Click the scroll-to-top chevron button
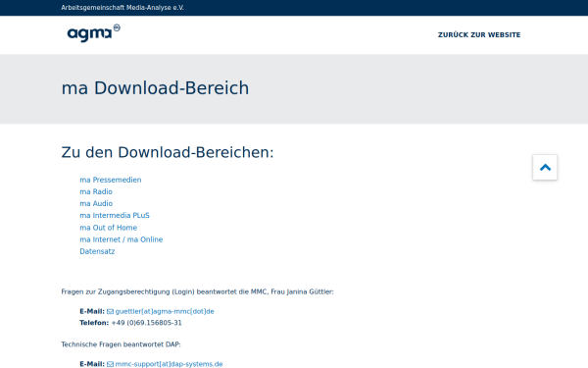Viewport: 588px width, 368px height. click(545, 168)
